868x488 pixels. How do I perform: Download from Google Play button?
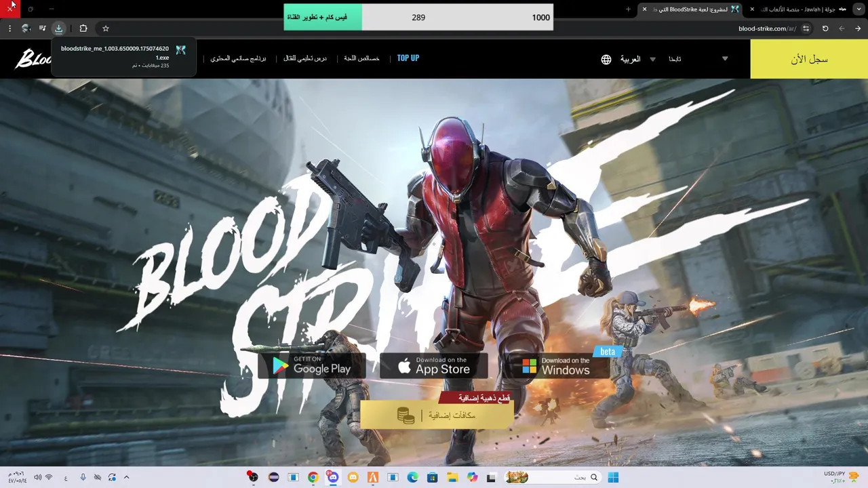(x=312, y=366)
